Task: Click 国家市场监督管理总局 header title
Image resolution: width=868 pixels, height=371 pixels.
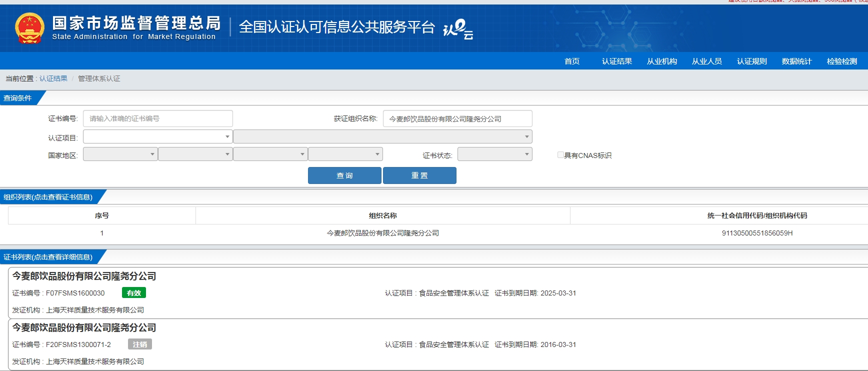Action: click(136, 23)
